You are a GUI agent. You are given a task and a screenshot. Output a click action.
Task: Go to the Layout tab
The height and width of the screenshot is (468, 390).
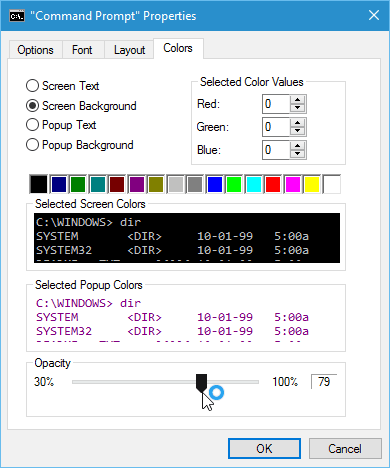pos(129,50)
